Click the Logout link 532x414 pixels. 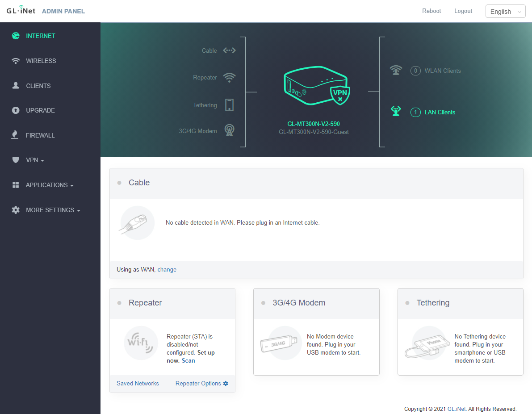pos(463,11)
